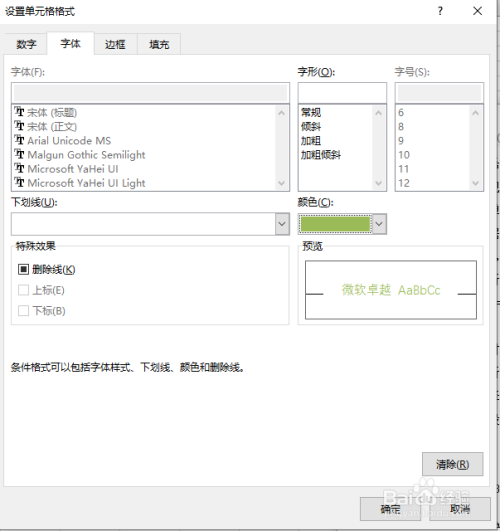
Task: Click the 清除(R) button
Action: click(453, 464)
